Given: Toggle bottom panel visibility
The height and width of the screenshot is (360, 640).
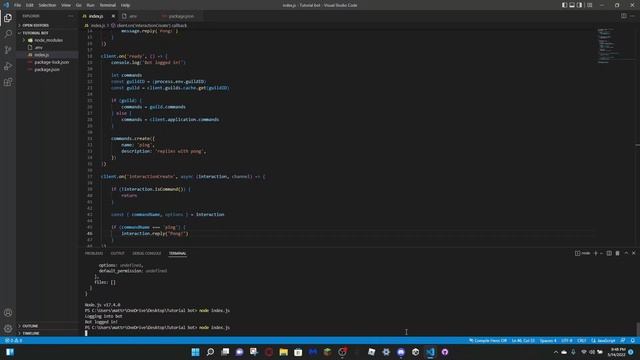Looking at the screenshot, I should [x=572, y=5].
